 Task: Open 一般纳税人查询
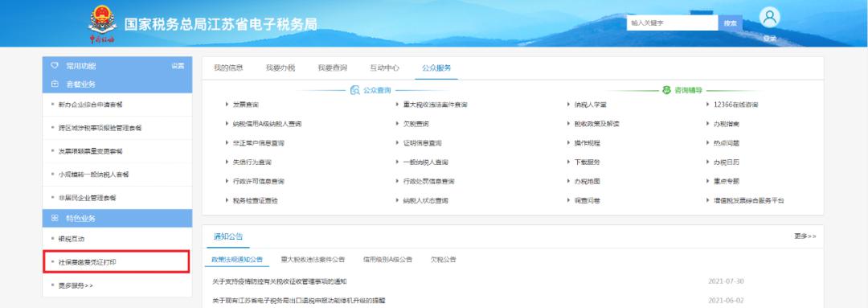425,162
